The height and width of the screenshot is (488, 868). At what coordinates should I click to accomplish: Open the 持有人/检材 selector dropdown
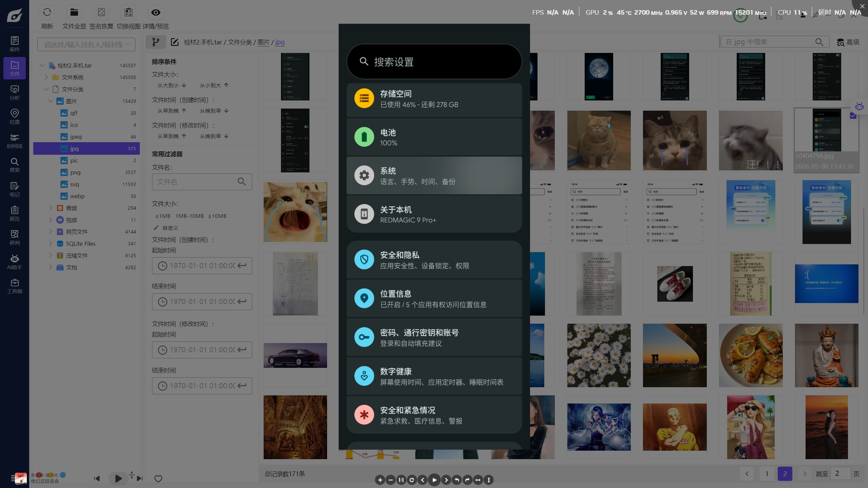pos(86,44)
